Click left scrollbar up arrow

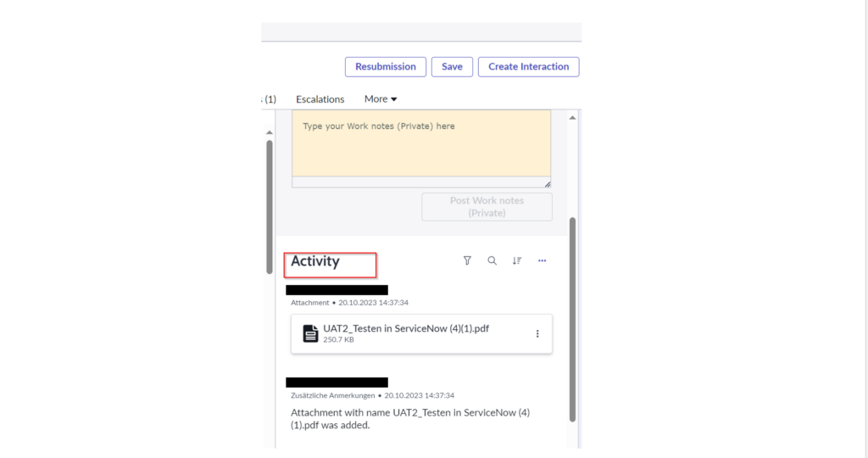(x=270, y=132)
